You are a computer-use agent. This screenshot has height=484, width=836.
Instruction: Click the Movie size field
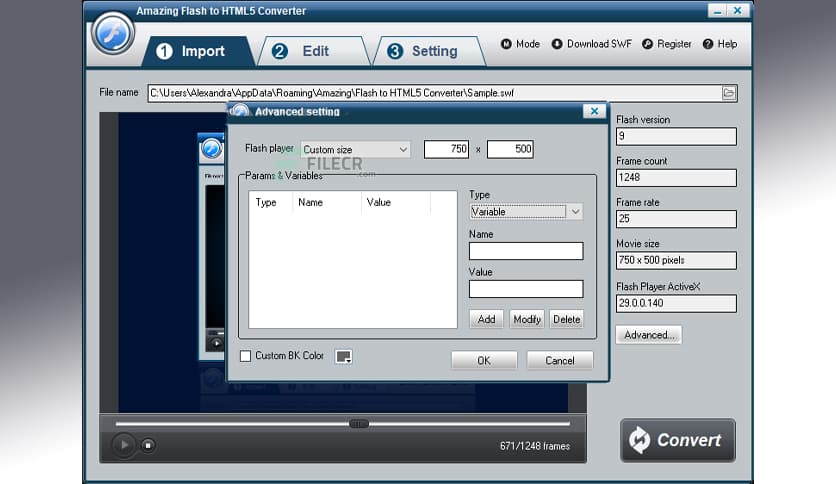[x=676, y=261]
